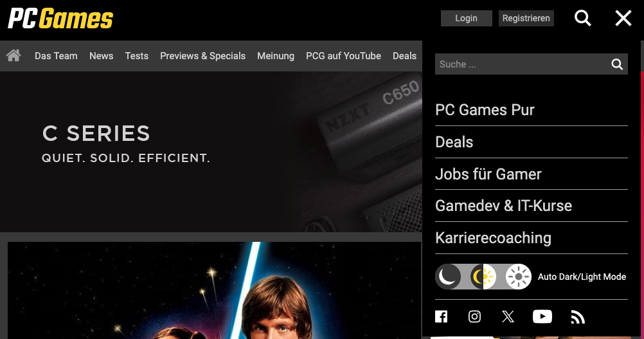Open the X (Twitter) icon link
The height and width of the screenshot is (339, 644).
(508, 316)
